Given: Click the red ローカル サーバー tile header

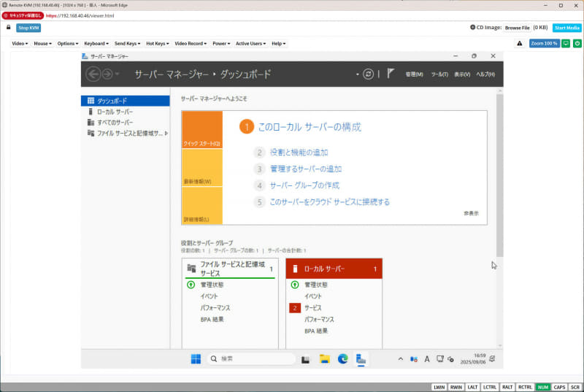Looking at the screenshot, I should tap(334, 269).
